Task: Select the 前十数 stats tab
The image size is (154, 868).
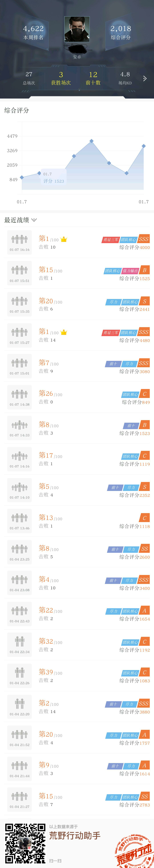Action: 93,78
